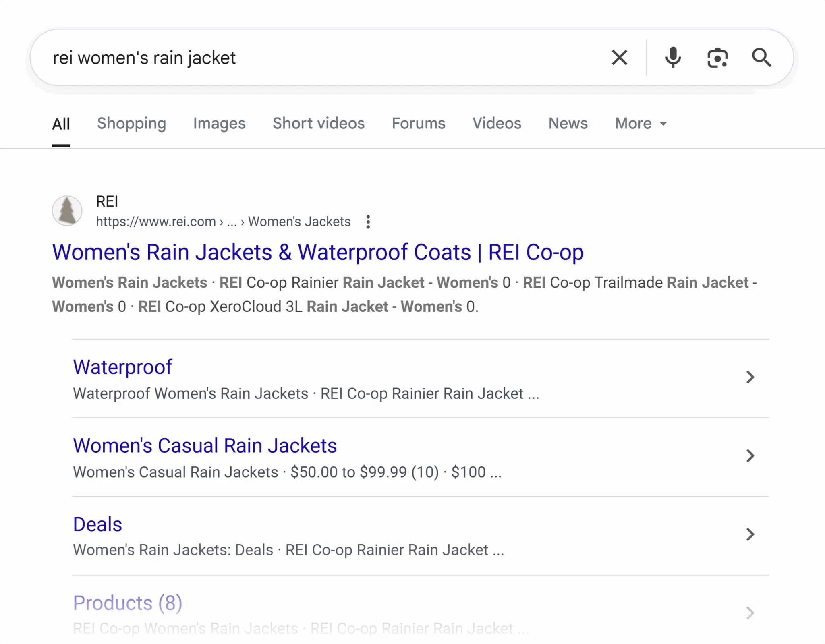The width and height of the screenshot is (825, 644).
Task: Start voice search with microphone icon
Action: click(673, 58)
